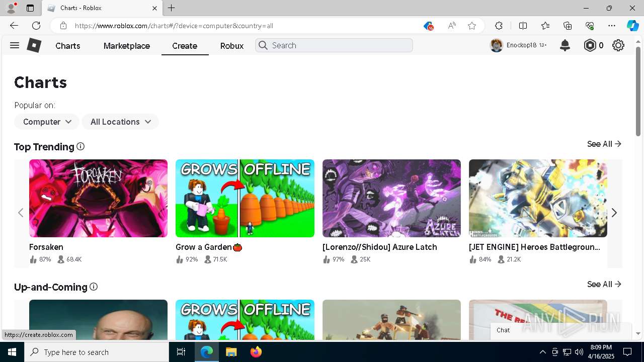Screen dimensions: 644x362
Task: Go back to previous browser page
Action: 14,26
